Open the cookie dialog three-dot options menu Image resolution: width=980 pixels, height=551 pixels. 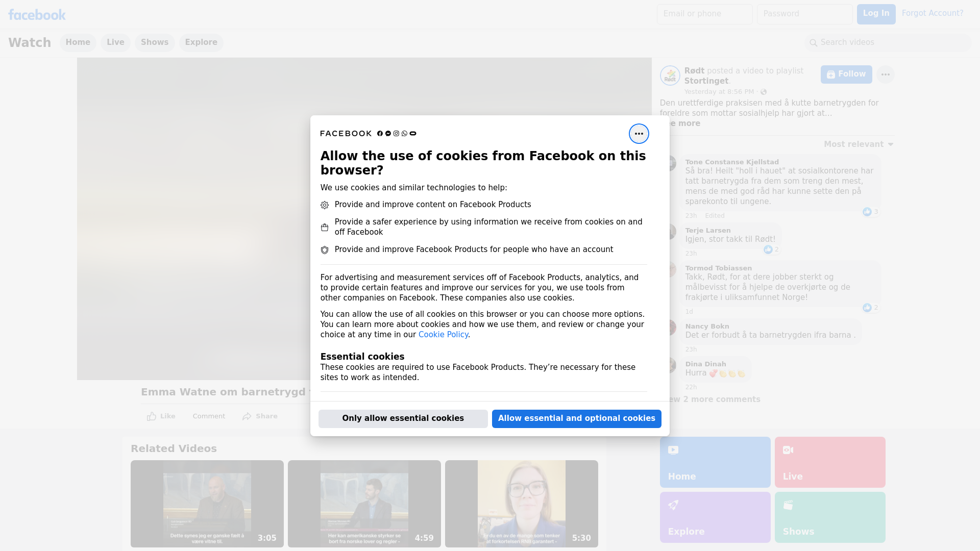point(639,134)
